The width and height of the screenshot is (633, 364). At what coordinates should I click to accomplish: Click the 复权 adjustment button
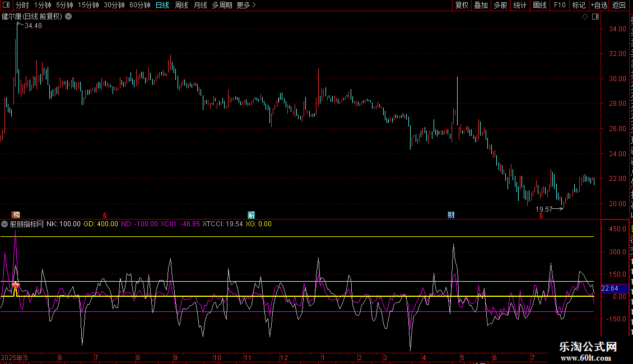coord(462,5)
